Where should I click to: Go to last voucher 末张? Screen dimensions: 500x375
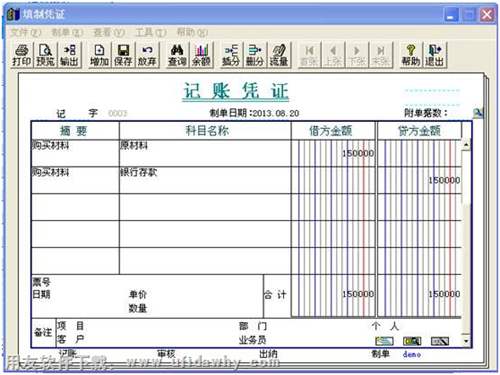380,55
